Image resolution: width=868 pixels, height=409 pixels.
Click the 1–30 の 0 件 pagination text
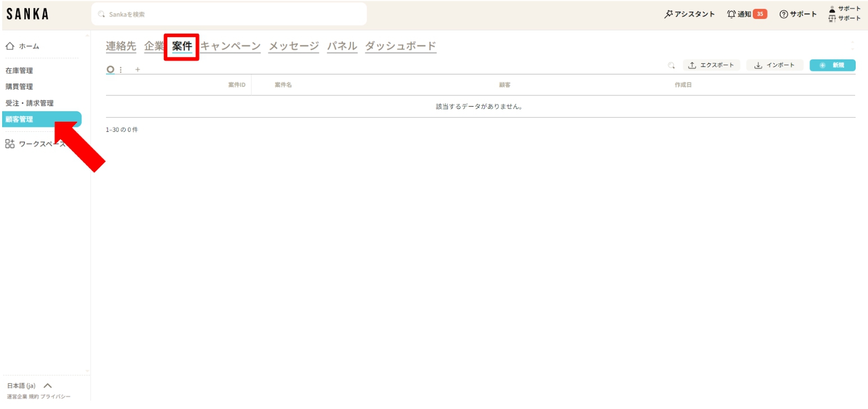(122, 130)
